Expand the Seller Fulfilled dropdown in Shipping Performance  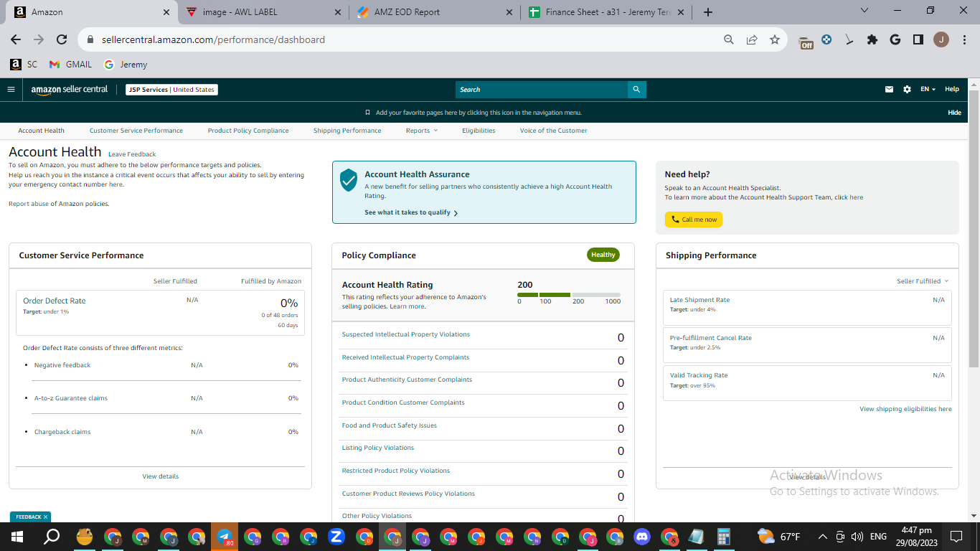[923, 281]
